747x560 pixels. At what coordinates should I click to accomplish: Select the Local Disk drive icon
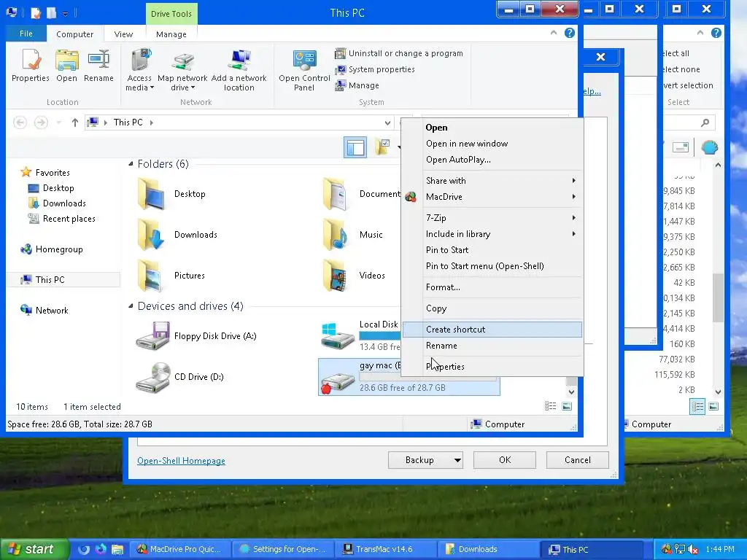point(337,336)
